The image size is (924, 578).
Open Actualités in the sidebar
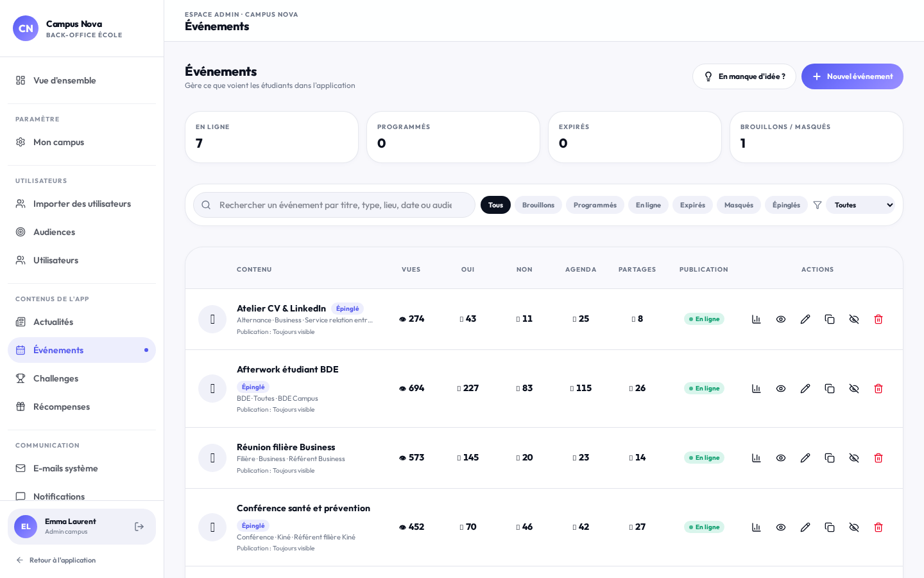(81, 322)
